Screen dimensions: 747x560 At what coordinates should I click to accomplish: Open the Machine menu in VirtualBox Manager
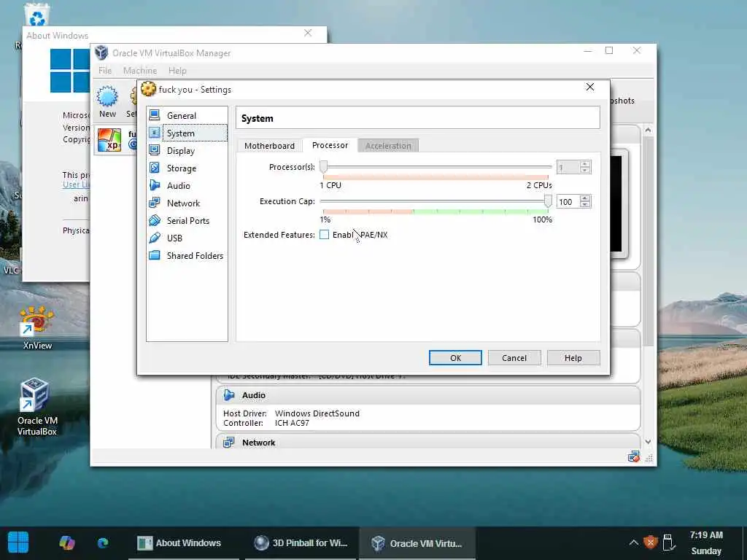[x=140, y=71]
